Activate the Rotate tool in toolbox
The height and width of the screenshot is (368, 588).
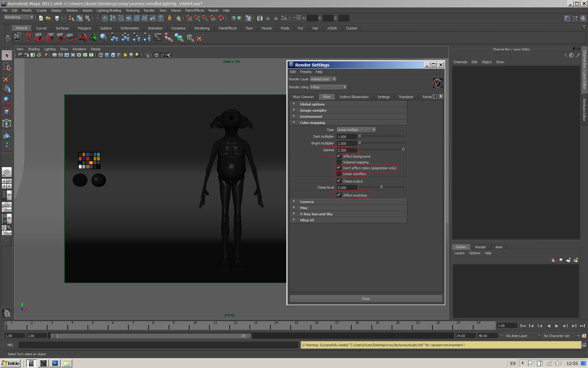pyautogui.click(x=7, y=101)
